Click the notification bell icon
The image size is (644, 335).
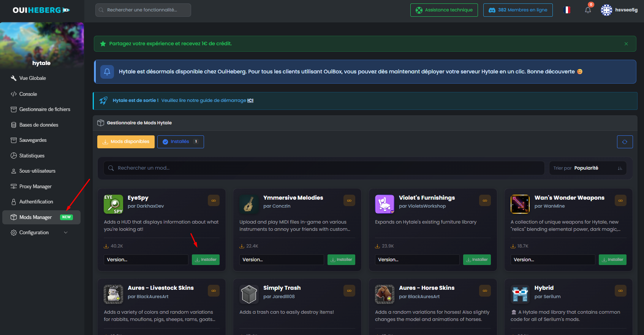(588, 10)
